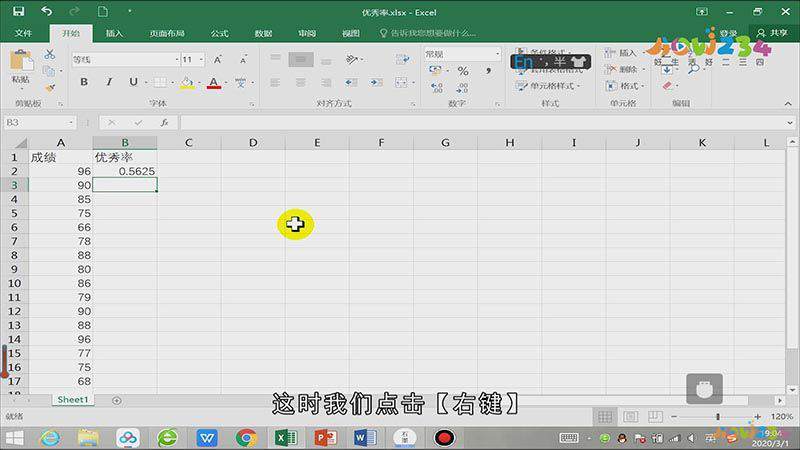The width and height of the screenshot is (800, 450).
Task: Add a new sheet
Action: 116,401
